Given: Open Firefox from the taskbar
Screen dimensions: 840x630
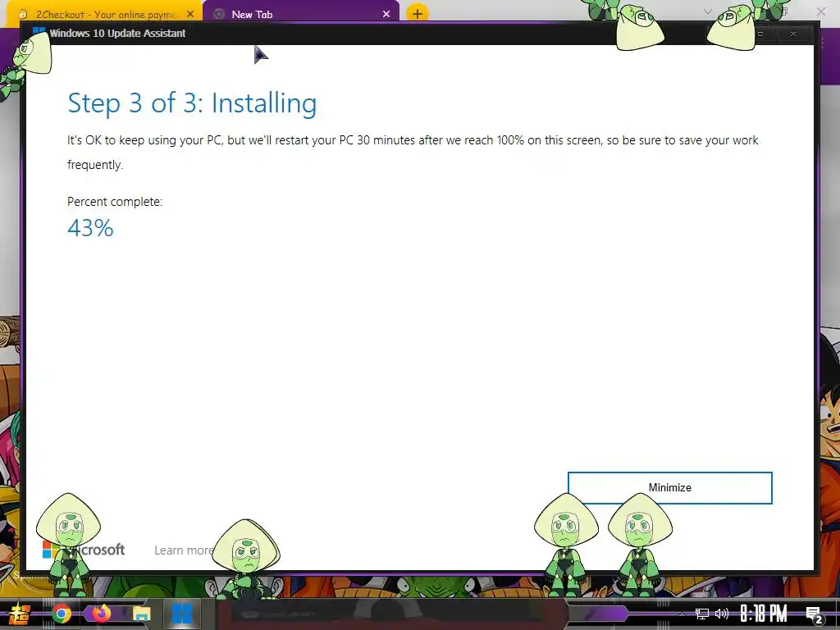Looking at the screenshot, I should [x=101, y=614].
